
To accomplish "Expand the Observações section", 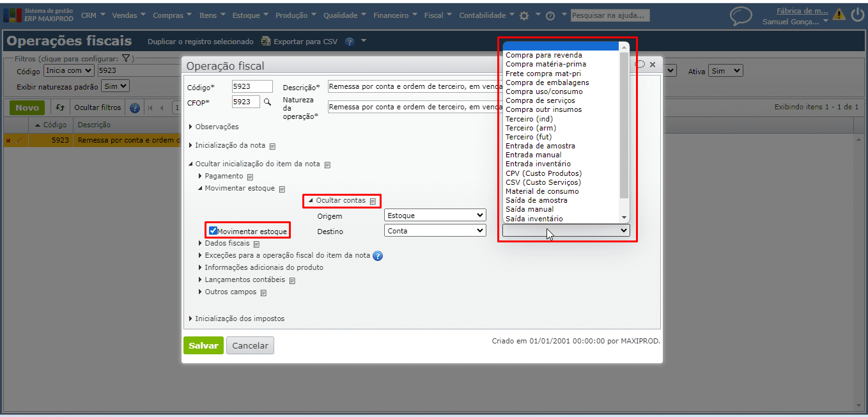I will [213, 127].
